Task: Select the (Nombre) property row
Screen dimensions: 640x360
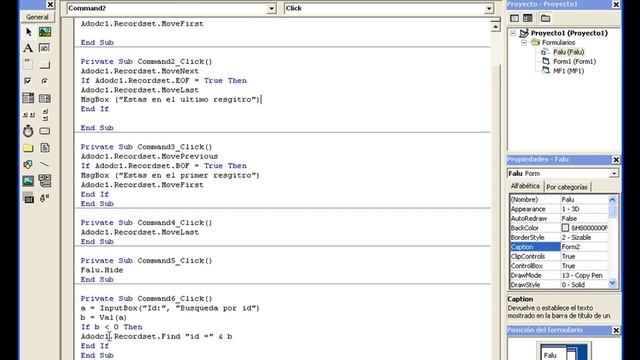Action: [x=559, y=200]
